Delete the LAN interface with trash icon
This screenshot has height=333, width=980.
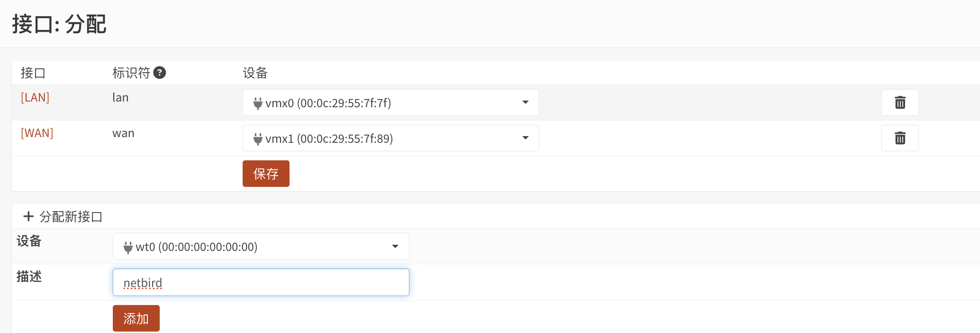click(x=900, y=102)
